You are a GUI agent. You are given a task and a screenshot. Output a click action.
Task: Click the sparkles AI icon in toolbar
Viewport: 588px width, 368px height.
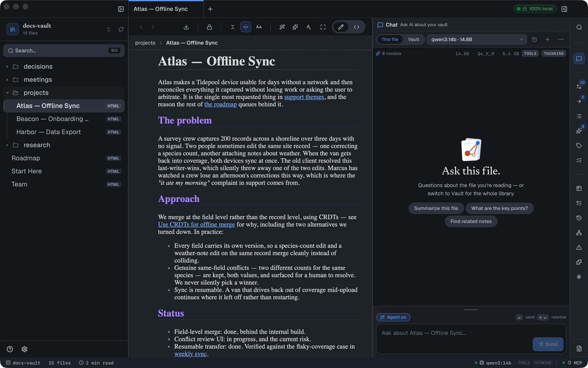pos(295,27)
